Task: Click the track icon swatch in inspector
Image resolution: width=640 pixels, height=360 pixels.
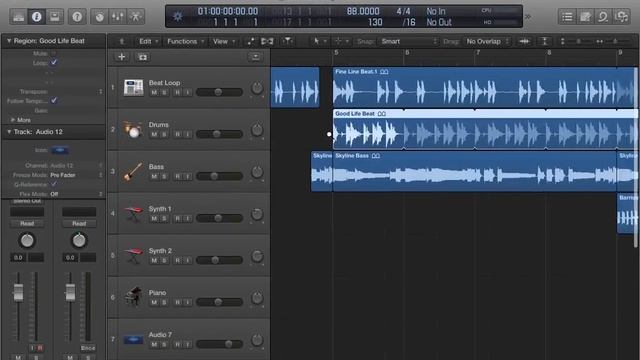Action: pos(60,150)
